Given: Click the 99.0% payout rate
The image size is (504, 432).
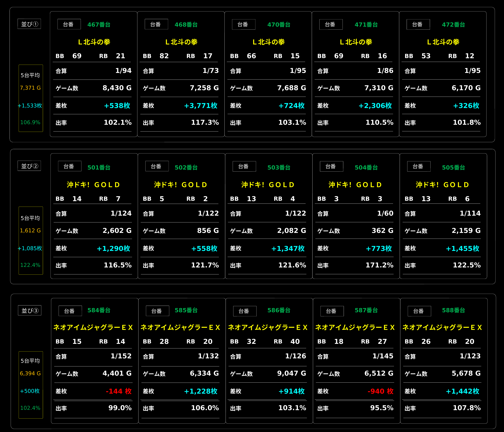Looking at the screenshot, I should coord(120,408).
